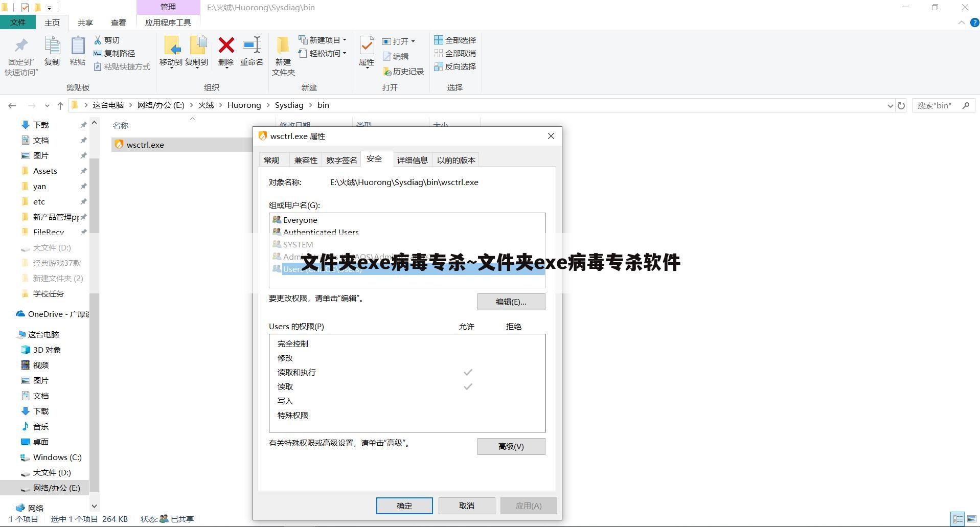Image resolution: width=980 pixels, height=527 pixels.
Task: Select 3D 对象 in navigation pane
Action: 47,350
